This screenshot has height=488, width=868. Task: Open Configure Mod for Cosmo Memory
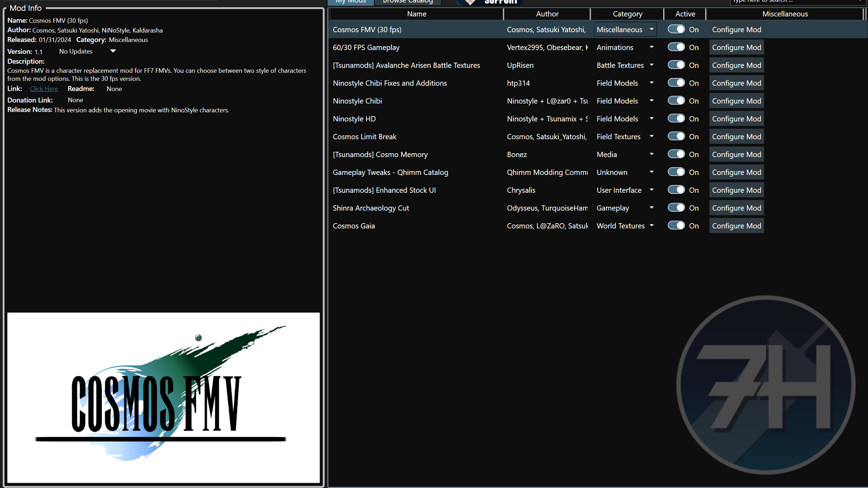click(x=736, y=154)
